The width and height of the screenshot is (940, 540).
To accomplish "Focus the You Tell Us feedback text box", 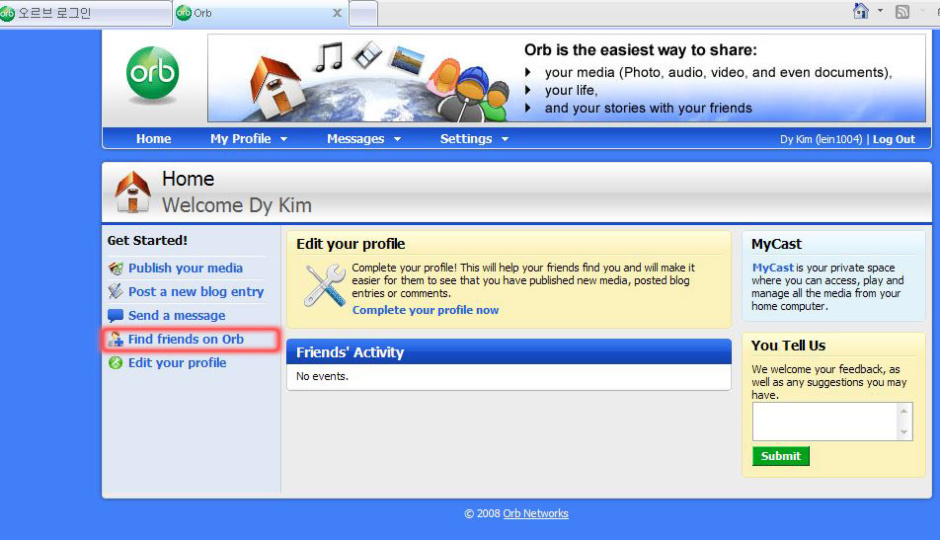I will tap(824, 421).
